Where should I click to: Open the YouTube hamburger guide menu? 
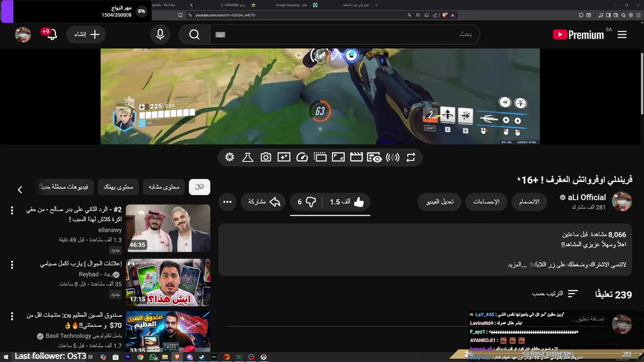pyautogui.click(x=622, y=35)
